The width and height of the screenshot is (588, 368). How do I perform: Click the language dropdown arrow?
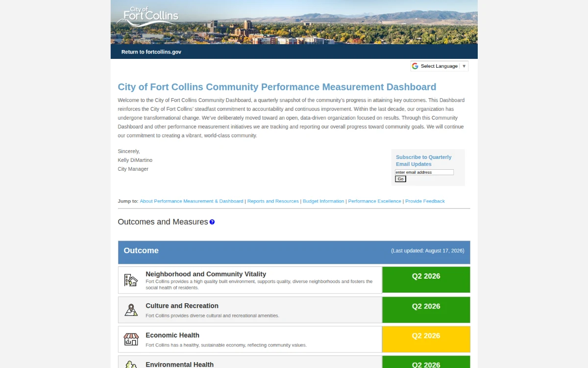(x=464, y=66)
